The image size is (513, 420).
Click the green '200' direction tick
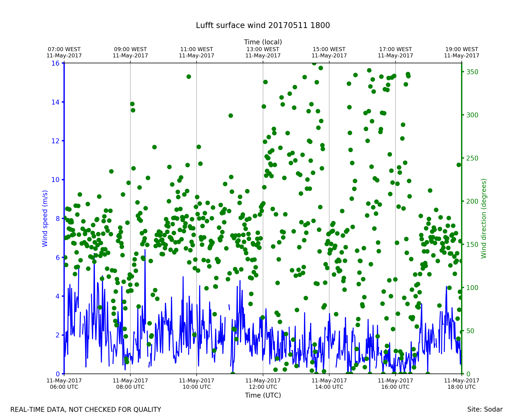472,202
